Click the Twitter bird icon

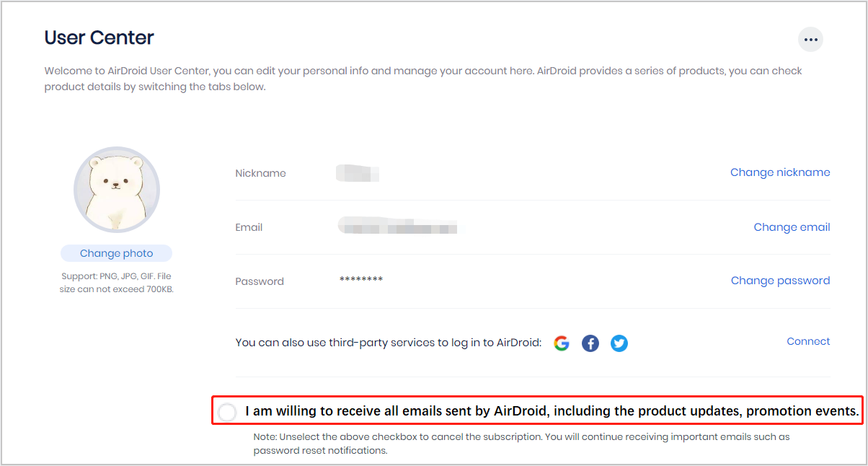pyautogui.click(x=619, y=343)
